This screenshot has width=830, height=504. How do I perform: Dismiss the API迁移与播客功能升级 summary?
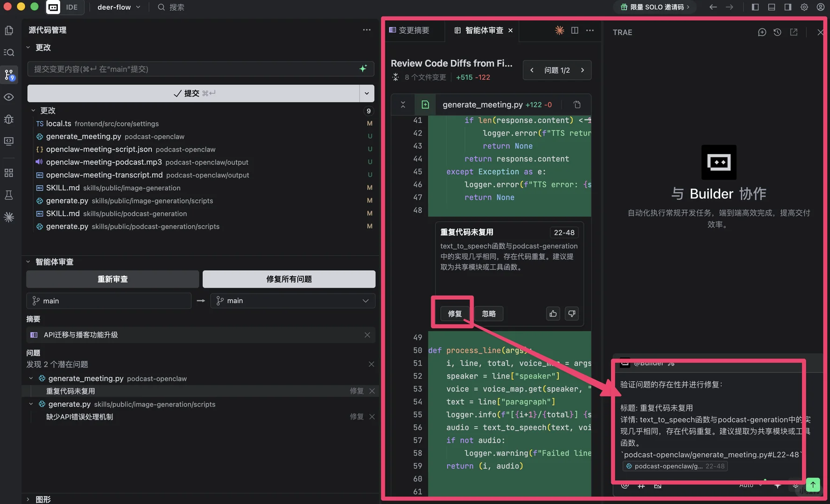pyautogui.click(x=367, y=335)
